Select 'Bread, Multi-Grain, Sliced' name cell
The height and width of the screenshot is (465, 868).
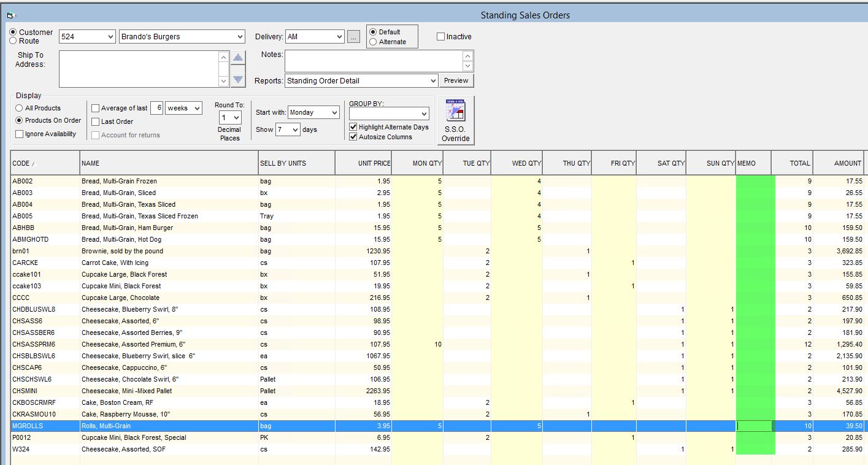click(169, 193)
